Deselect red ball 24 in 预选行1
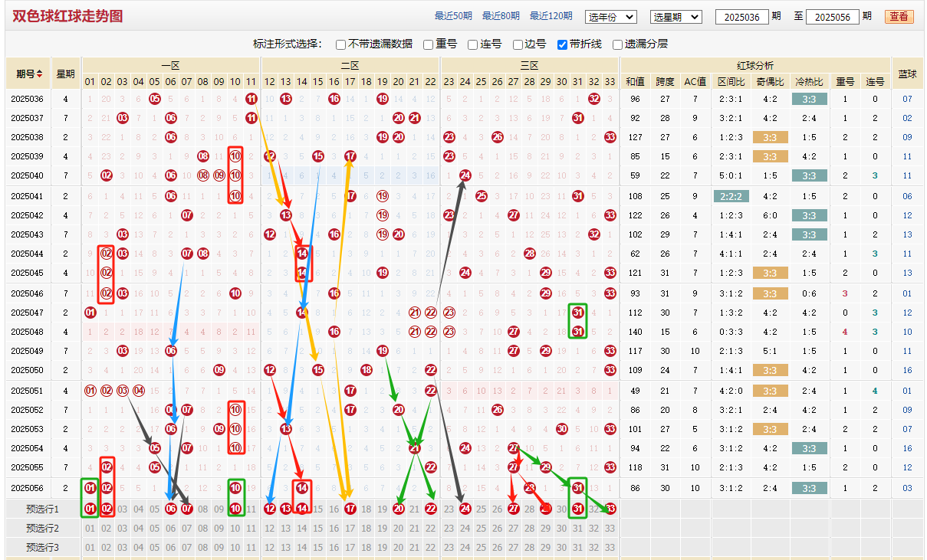The width and height of the screenshot is (927, 560). 465,509
